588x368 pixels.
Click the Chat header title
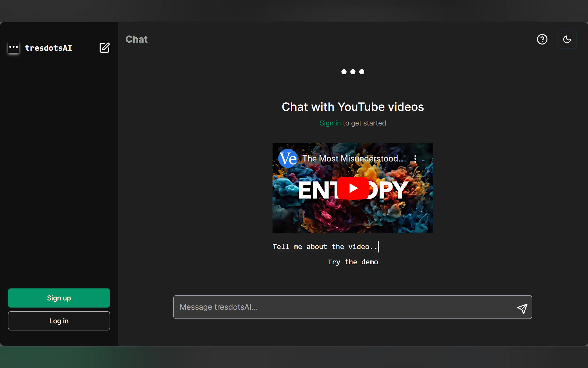pos(136,39)
